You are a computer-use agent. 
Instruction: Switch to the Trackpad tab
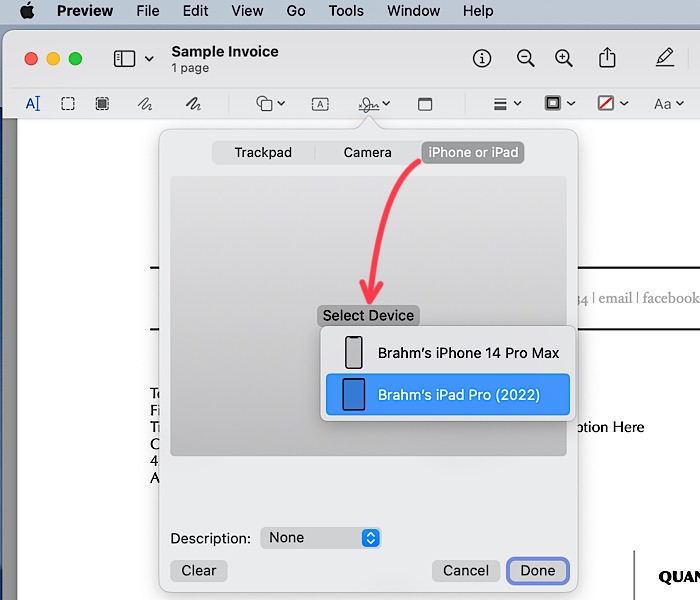coord(263,153)
